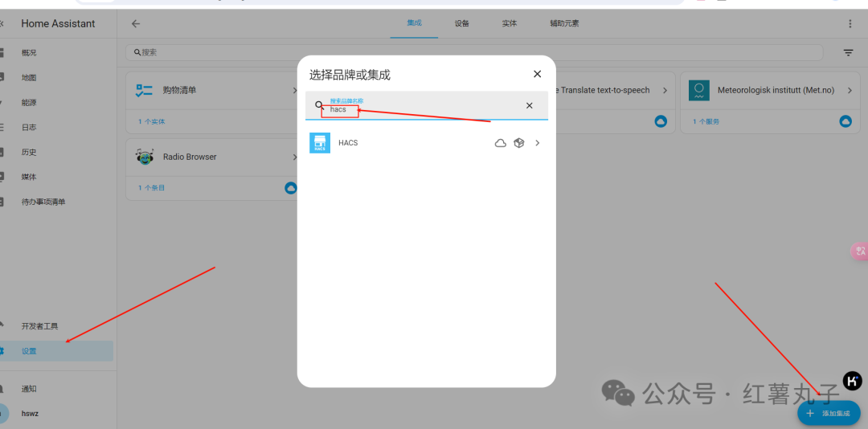868x429 pixels.
Task: Select the HACS integration result
Action: point(426,143)
